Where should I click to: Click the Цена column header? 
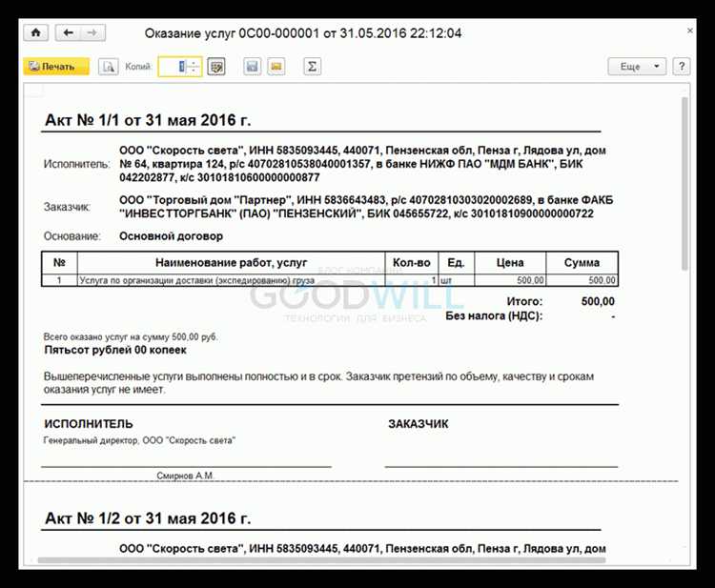[x=510, y=262]
